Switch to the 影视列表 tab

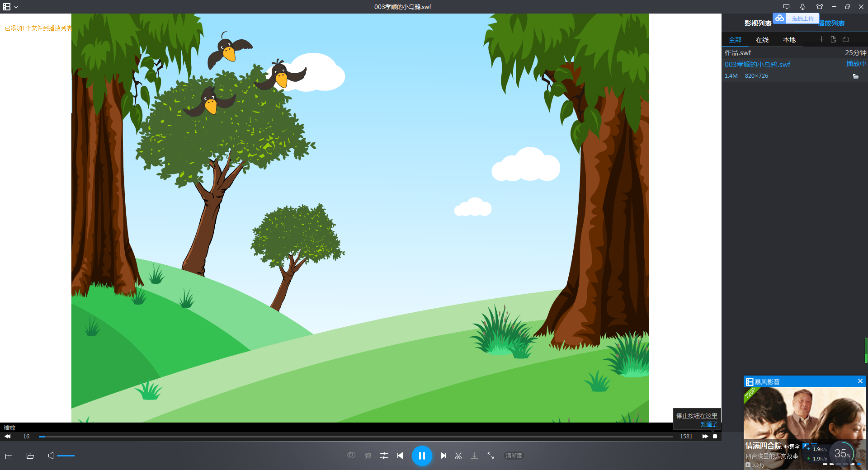(758, 23)
